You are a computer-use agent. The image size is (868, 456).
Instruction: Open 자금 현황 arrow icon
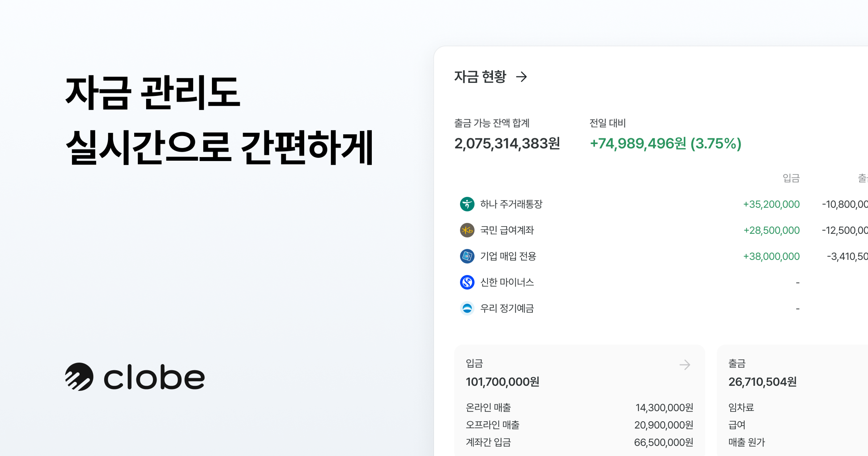pos(522,77)
